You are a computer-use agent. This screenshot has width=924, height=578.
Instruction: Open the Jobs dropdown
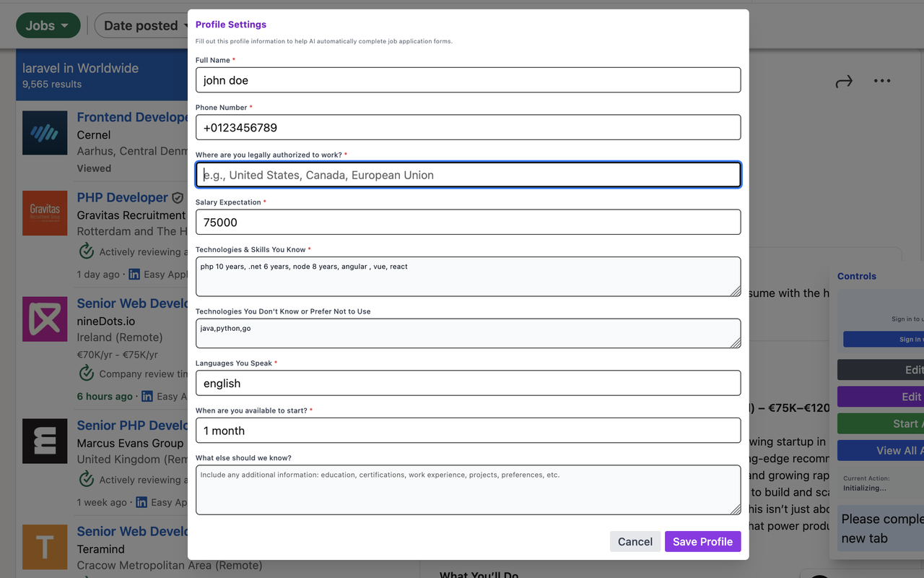coord(48,25)
